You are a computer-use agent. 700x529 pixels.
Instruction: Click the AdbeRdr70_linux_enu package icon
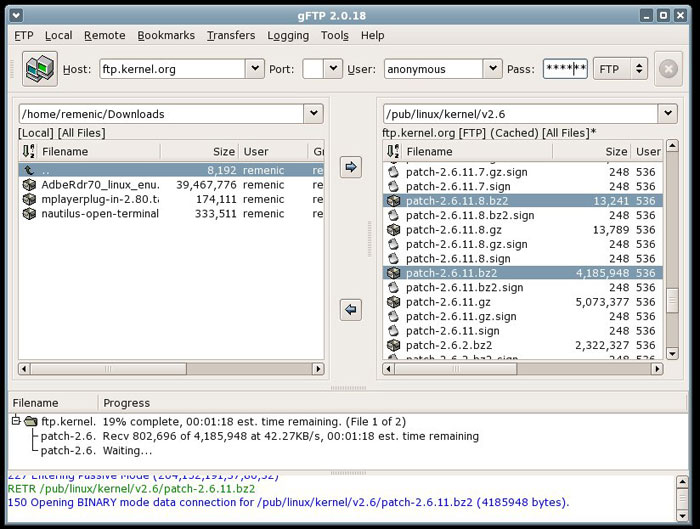(x=29, y=185)
